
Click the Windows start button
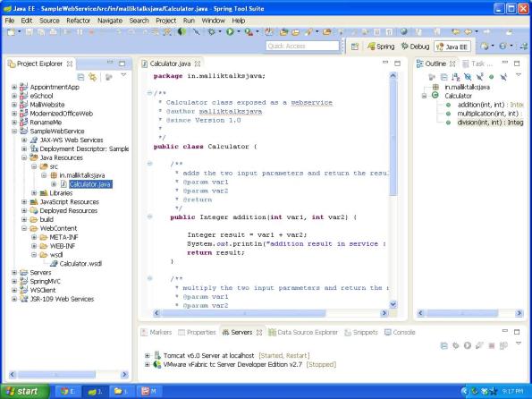coord(25,391)
